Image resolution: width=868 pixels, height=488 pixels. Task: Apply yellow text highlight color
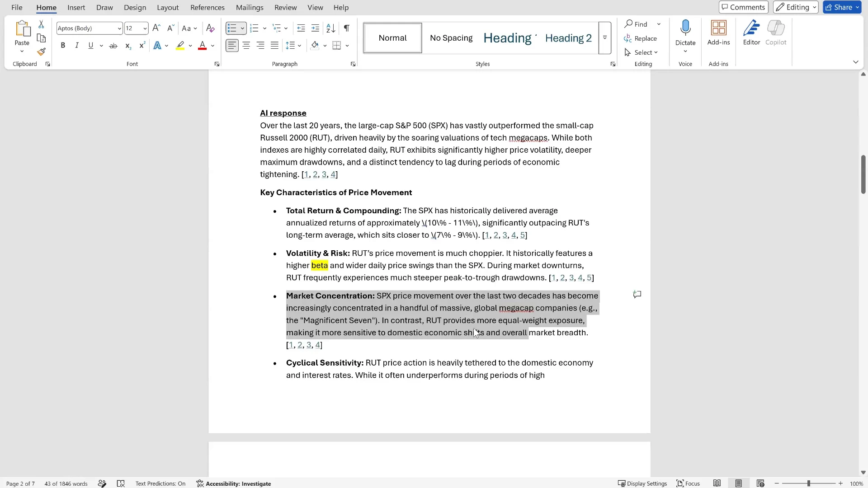coord(180,46)
